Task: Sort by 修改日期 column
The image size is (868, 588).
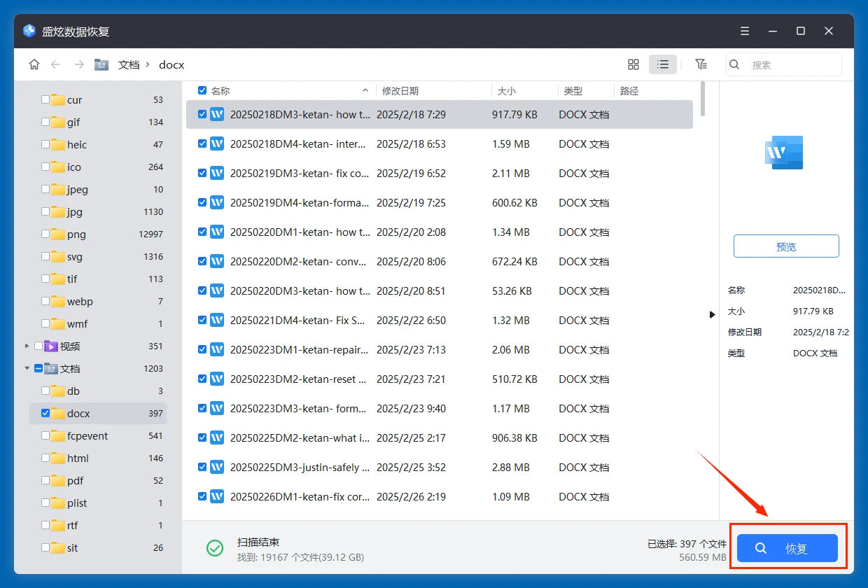Action: (400, 91)
